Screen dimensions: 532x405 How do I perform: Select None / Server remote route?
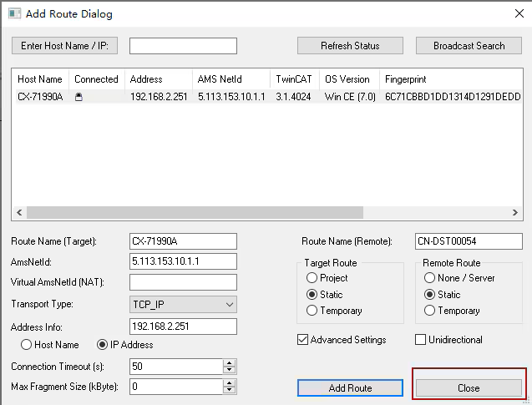(430, 278)
